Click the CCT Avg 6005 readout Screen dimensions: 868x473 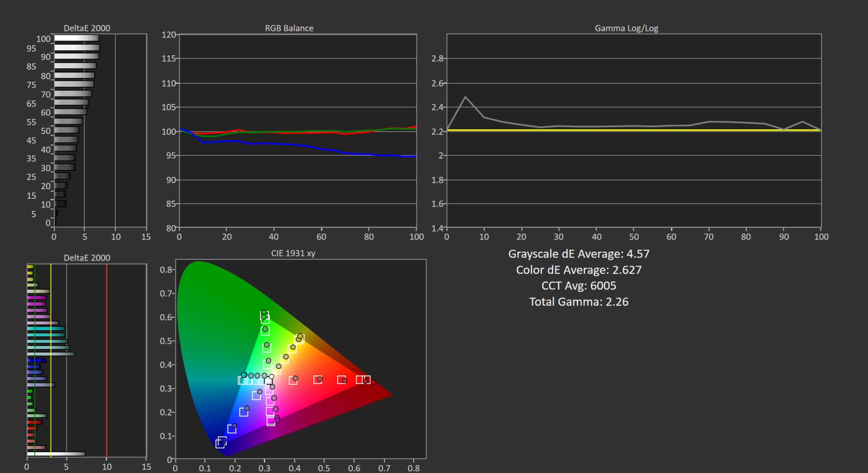tap(579, 286)
